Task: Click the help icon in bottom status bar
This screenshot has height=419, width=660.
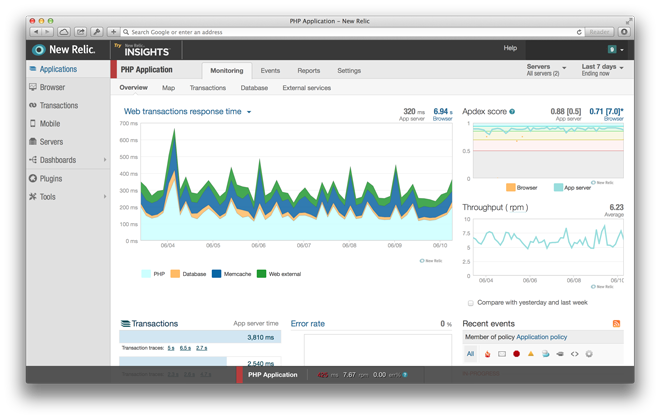Action: point(405,375)
